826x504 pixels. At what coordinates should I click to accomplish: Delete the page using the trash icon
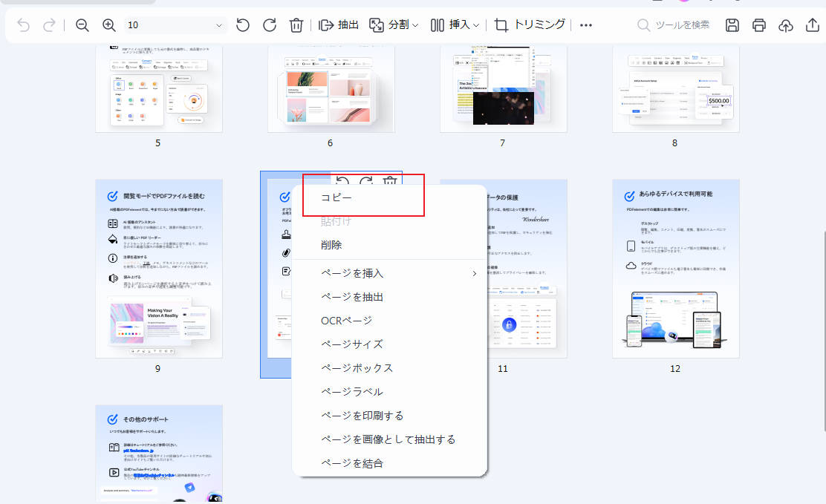click(389, 180)
